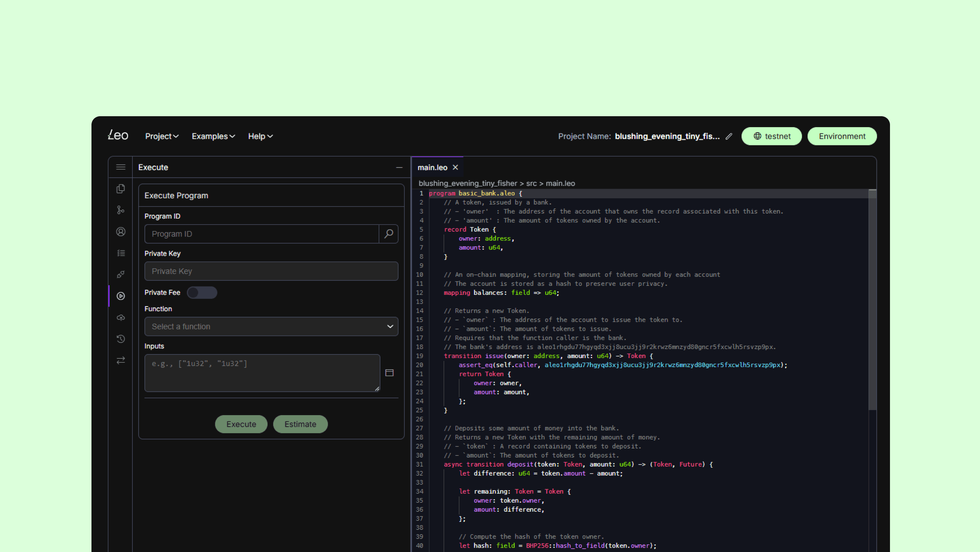980x552 pixels.
Task: Toggle the hamburger menu icon
Action: tap(121, 167)
